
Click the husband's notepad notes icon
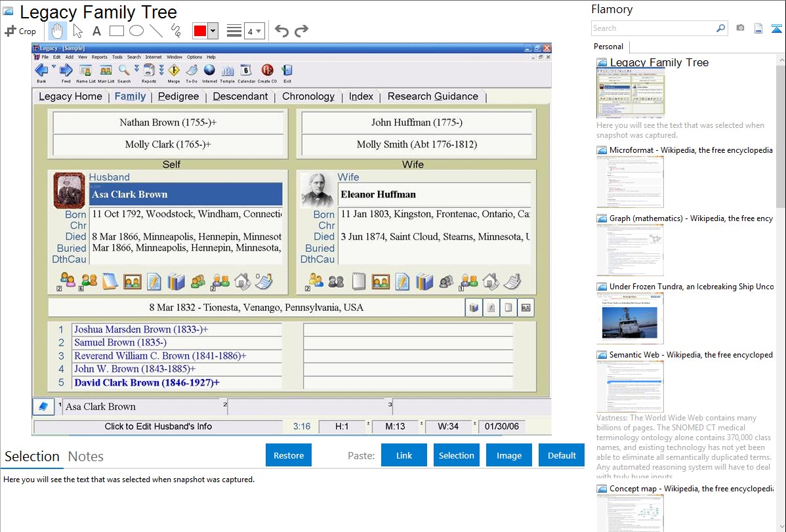(110, 281)
